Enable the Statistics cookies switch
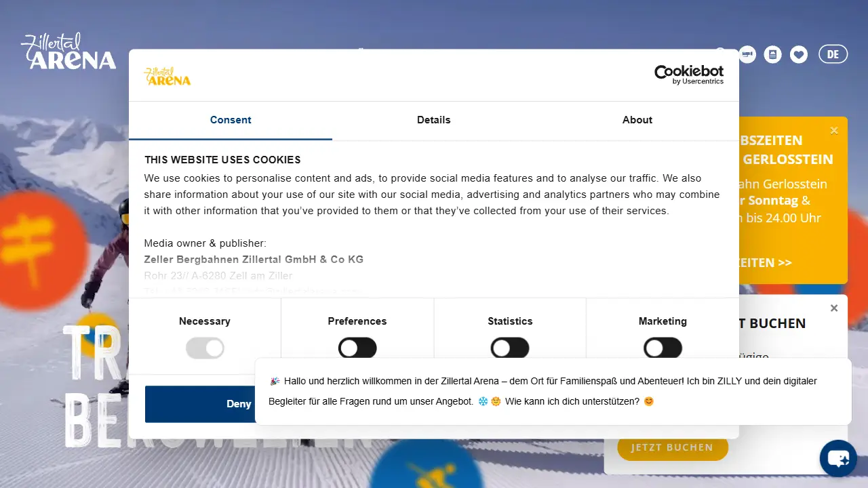Image resolution: width=868 pixels, height=488 pixels. pyautogui.click(x=510, y=348)
